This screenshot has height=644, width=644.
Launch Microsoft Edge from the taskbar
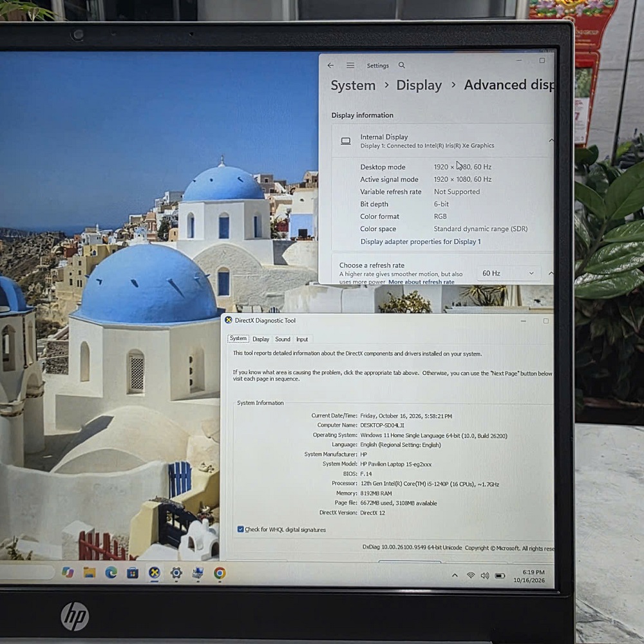(x=111, y=573)
